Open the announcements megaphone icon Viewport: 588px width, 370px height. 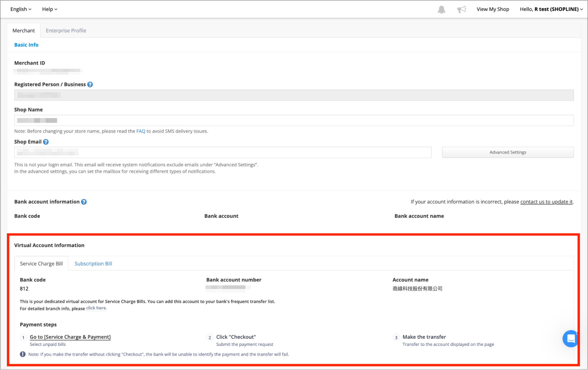coord(462,9)
